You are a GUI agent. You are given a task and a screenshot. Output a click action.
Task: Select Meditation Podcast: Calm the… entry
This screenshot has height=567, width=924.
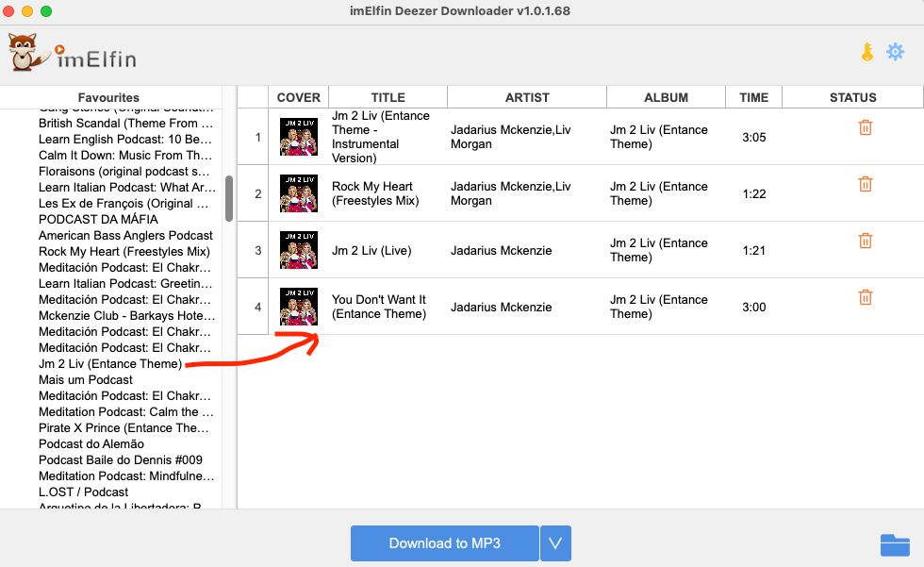125,411
